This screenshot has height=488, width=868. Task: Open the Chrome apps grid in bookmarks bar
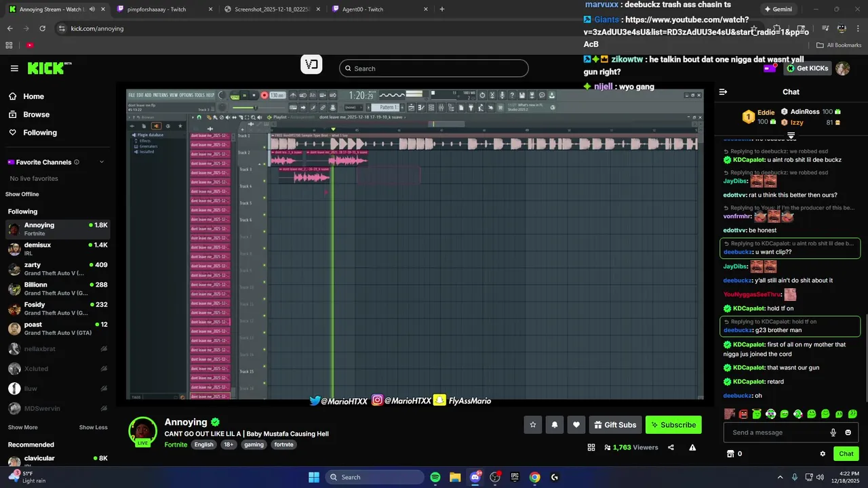click(9, 45)
